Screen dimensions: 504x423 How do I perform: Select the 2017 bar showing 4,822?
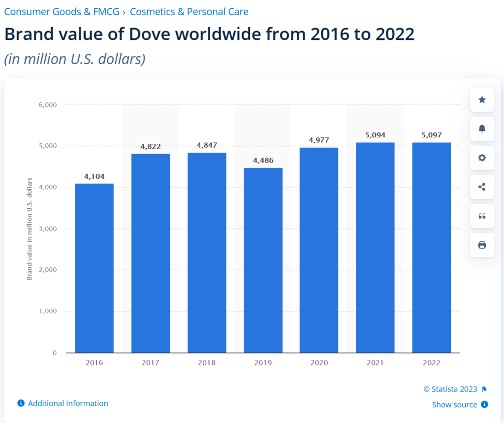point(151,254)
